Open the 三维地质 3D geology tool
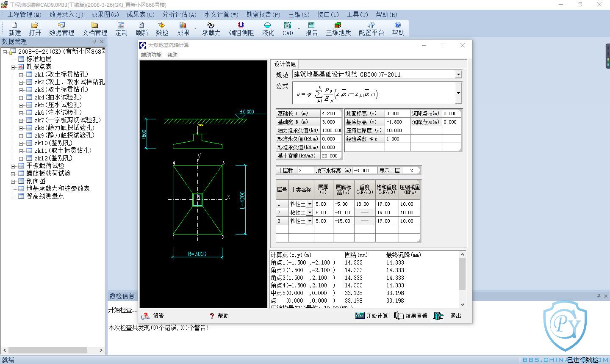The width and height of the screenshot is (610, 364). [338, 28]
